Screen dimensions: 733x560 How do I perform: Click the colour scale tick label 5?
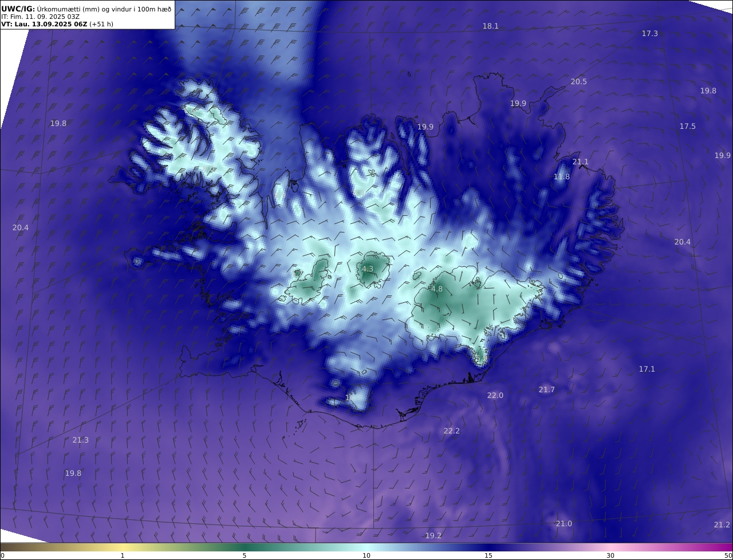tap(245, 555)
